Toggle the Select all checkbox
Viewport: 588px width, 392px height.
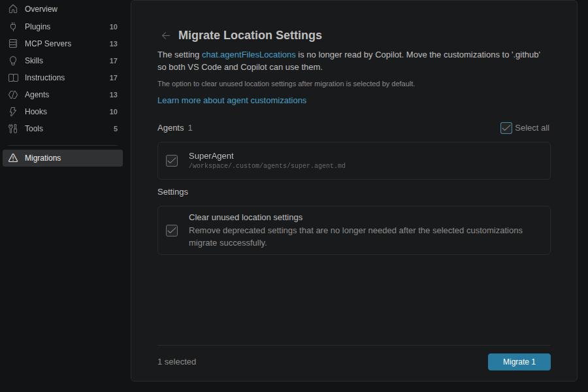click(x=506, y=128)
